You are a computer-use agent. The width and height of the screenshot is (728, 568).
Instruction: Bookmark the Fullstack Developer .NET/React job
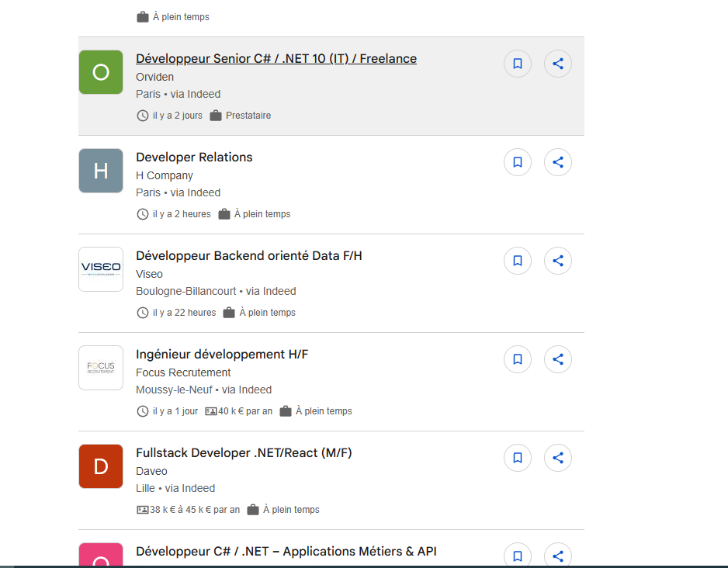coord(517,458)
